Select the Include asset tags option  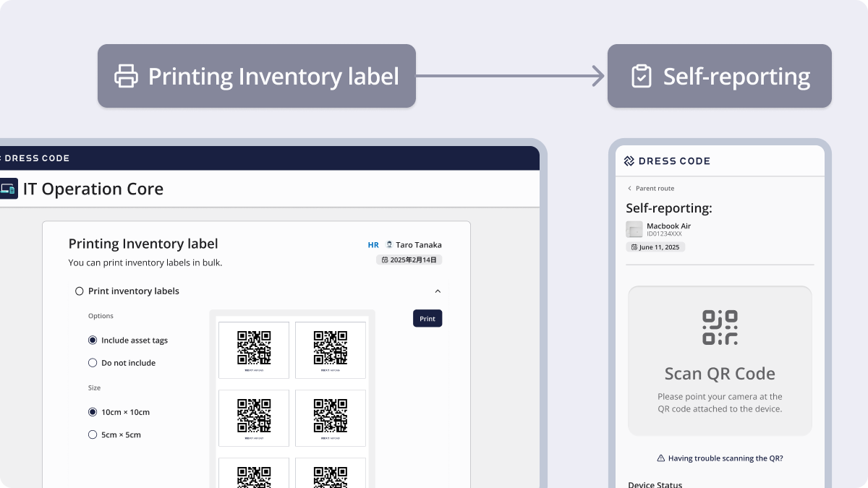click(93, 340)
